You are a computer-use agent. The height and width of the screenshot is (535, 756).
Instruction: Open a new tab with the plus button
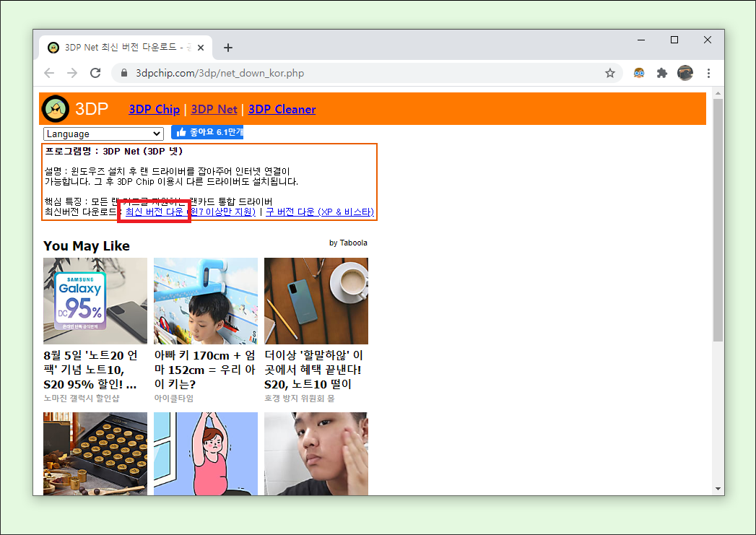click(x=228, y=48)
